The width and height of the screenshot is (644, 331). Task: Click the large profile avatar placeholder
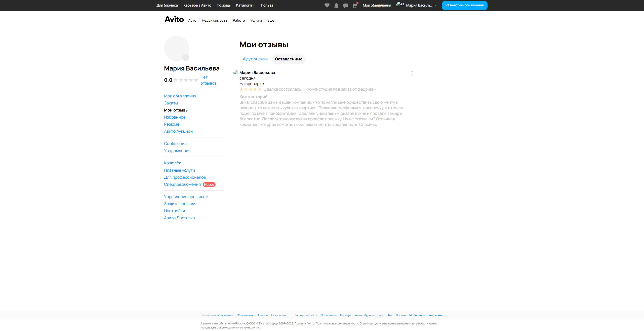pyautogui.click(x=177, y=48)
